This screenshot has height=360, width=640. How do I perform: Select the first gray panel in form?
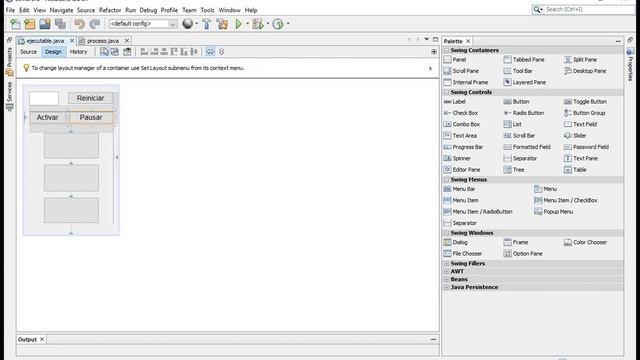71,146
